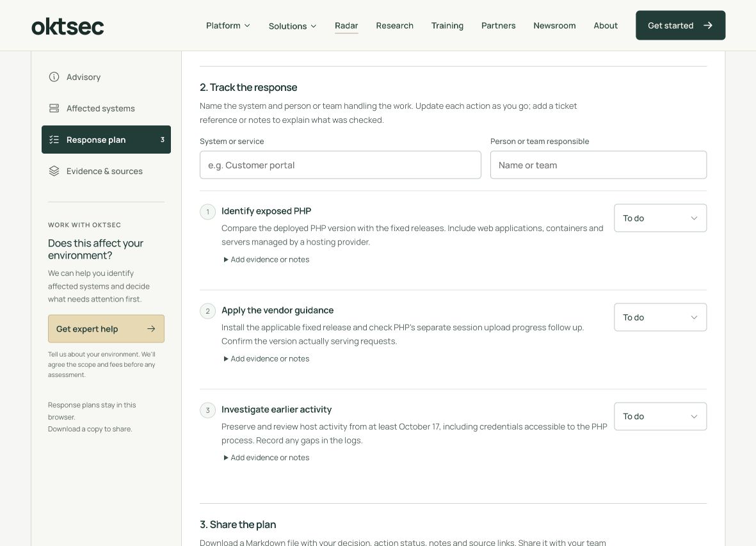
Task: Click the arrow icon in Get started
Action: (x=708, y=25)
